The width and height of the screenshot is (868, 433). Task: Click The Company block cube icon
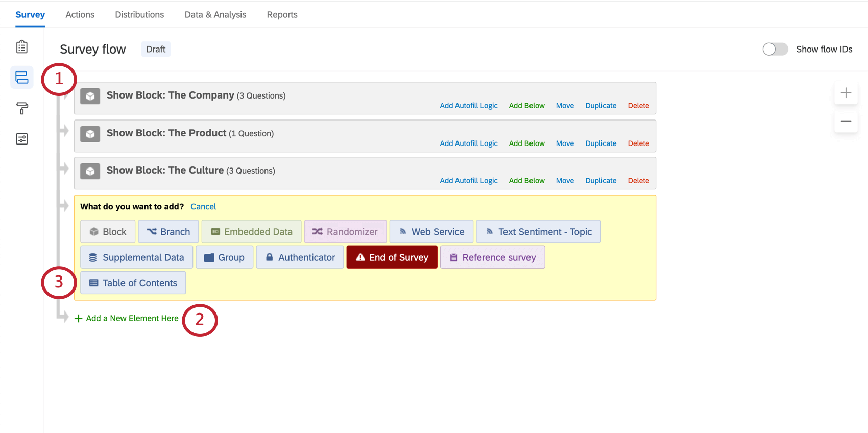pyautogui.click(x=90, y=97)
